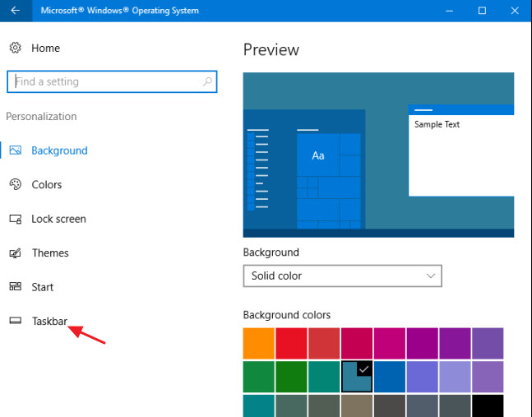Pick the khaki brown swatch in bottom row
The width and height of the screenshot is (532, 417).
357,405
